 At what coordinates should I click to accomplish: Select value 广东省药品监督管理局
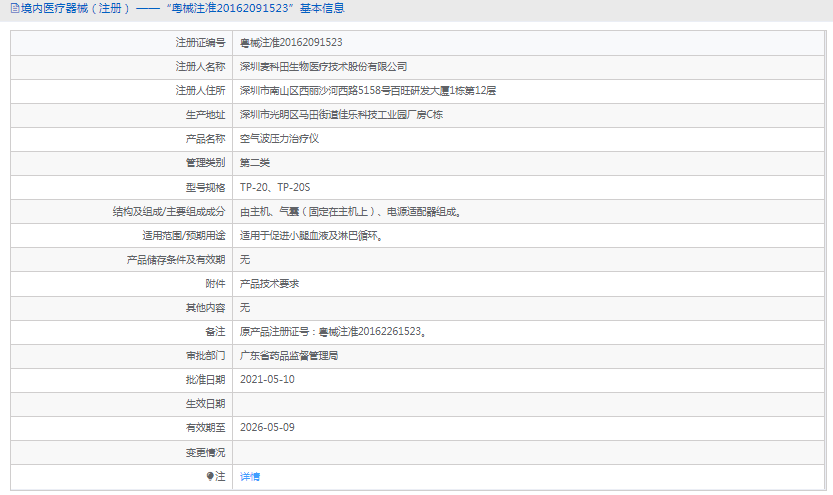(289, 355)
